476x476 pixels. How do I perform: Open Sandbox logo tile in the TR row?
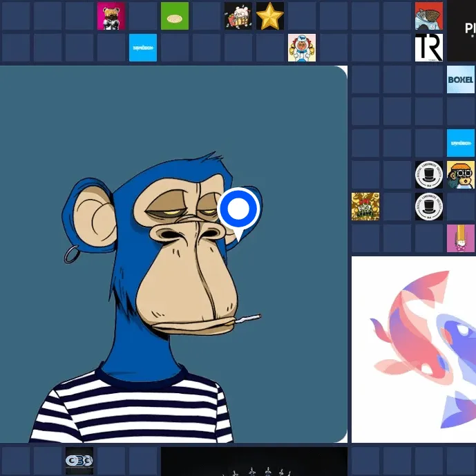[143, 48]
